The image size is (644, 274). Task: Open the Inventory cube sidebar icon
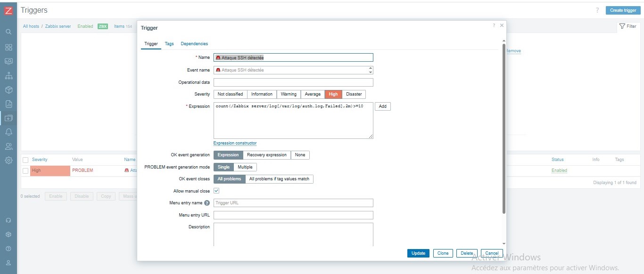click(8, 89)
